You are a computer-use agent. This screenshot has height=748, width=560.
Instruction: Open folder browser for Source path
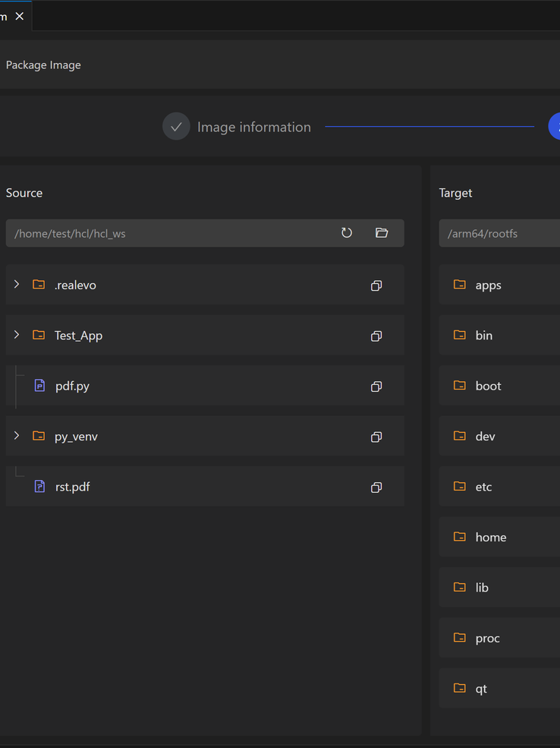tap(381, 233)
